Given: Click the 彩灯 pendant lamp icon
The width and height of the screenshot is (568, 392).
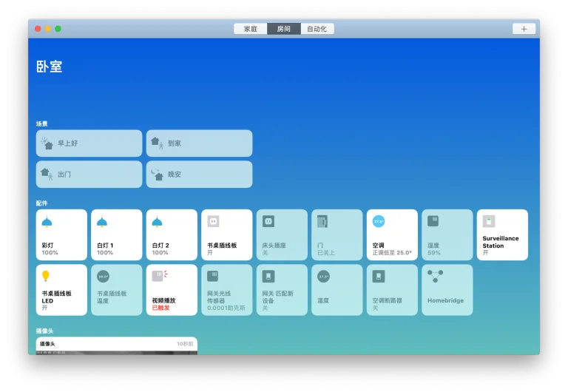Looking at the screenshot, I should (x=47, y=221).
